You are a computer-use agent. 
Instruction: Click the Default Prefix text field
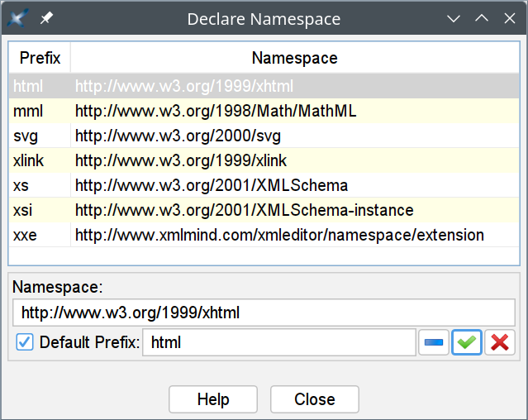[x=279, y=342]
